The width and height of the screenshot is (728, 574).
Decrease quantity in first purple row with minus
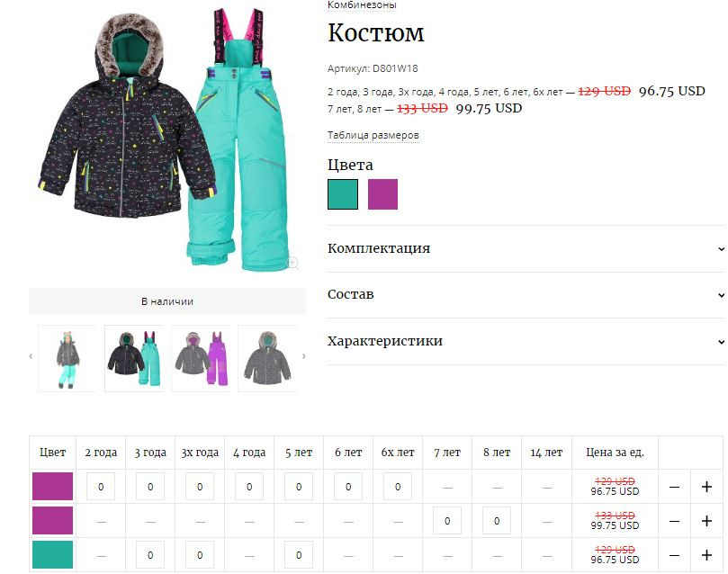coord(674,487)
